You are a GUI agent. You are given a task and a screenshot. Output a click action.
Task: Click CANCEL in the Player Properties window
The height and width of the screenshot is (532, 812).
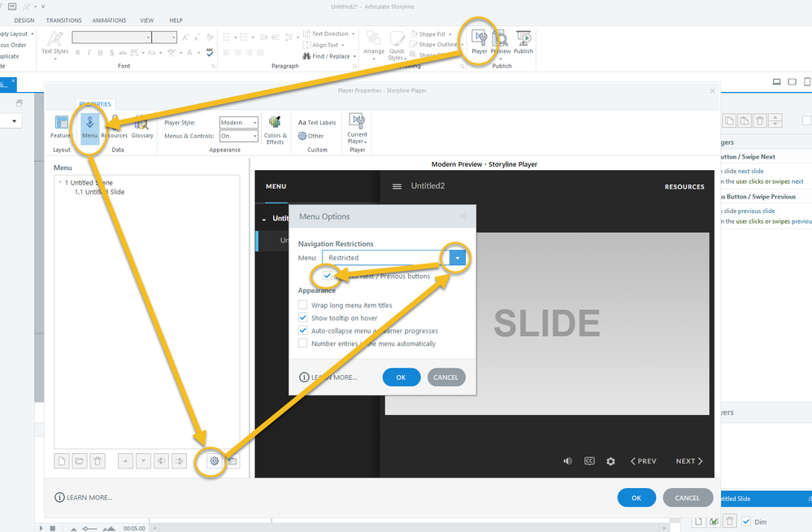[x=687, y=498]
